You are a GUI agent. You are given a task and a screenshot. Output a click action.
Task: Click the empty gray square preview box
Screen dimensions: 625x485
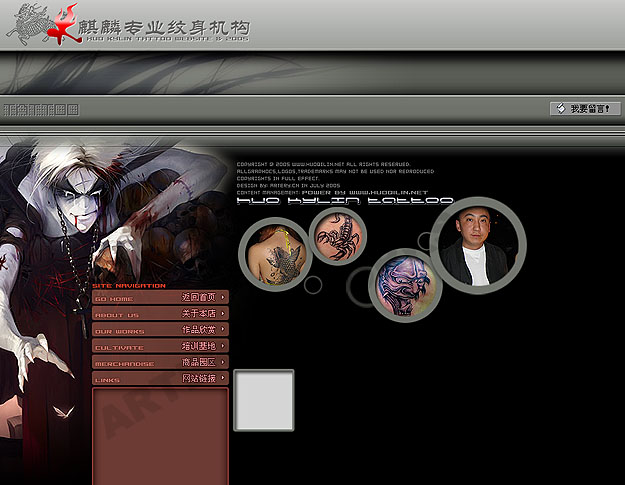[x=264, y=400]
